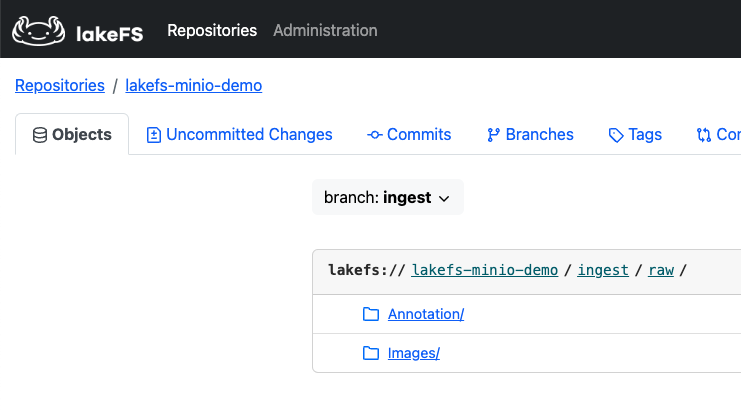
Task: Click the Tags tab tag icon
Action: [616, 135]
